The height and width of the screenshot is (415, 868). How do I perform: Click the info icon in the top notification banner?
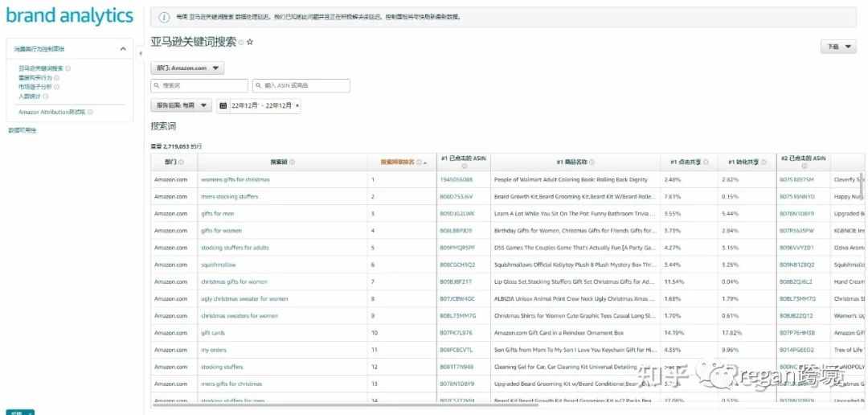coord(164,17)
